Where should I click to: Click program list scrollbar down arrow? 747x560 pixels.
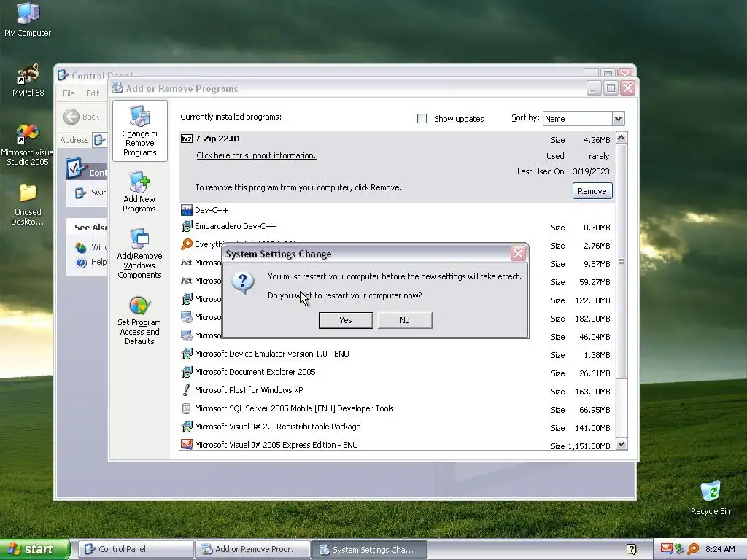coord(622,444)
